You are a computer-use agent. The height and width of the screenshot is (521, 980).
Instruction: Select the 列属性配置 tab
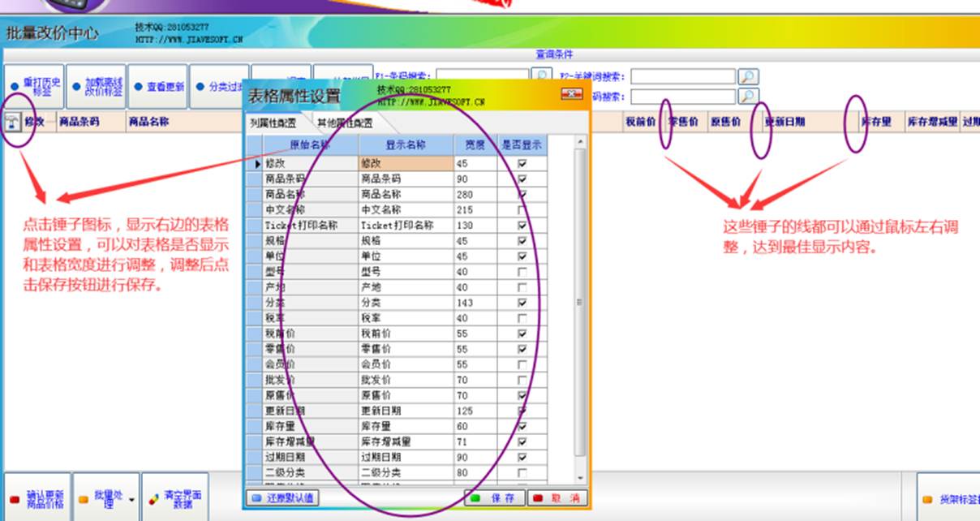(272, 123)
